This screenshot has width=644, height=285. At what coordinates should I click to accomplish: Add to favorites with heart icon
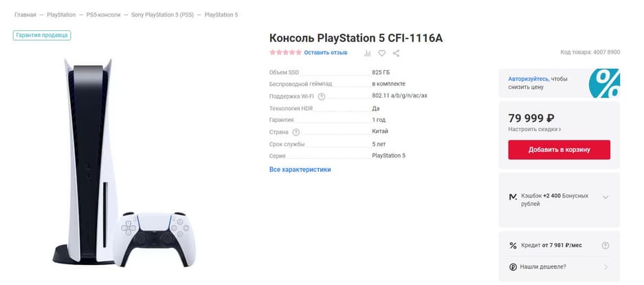(x=382, y=53)
